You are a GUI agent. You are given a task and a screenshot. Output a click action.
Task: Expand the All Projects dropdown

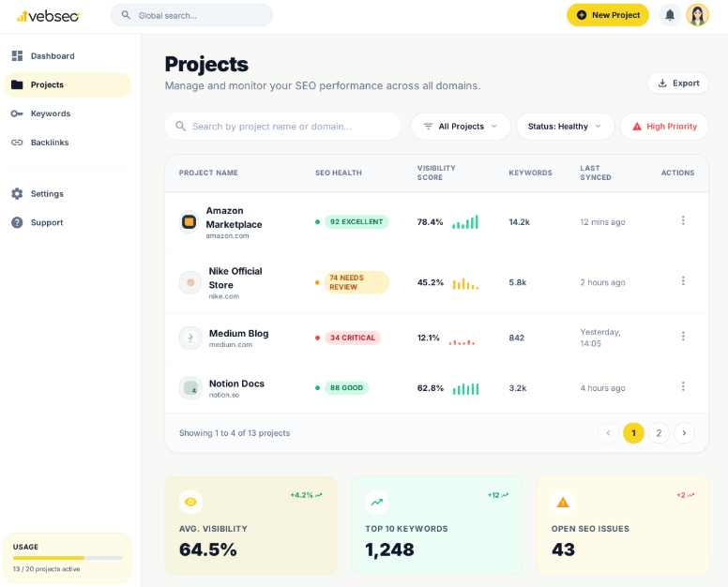click(461, 127)
